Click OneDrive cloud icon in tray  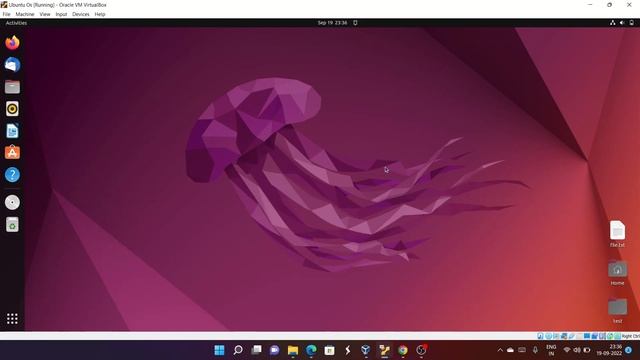point(510,350)
